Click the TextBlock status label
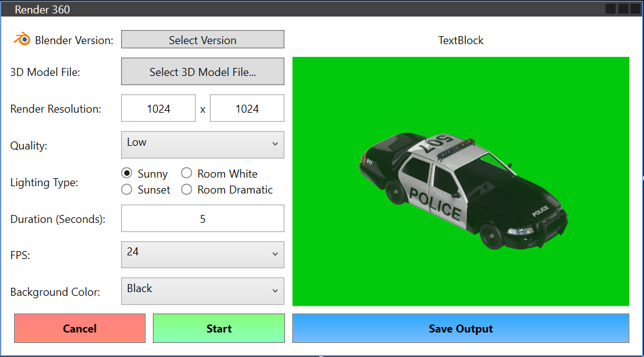The height and width of the screenshot is (357, 644). [461, 40]
